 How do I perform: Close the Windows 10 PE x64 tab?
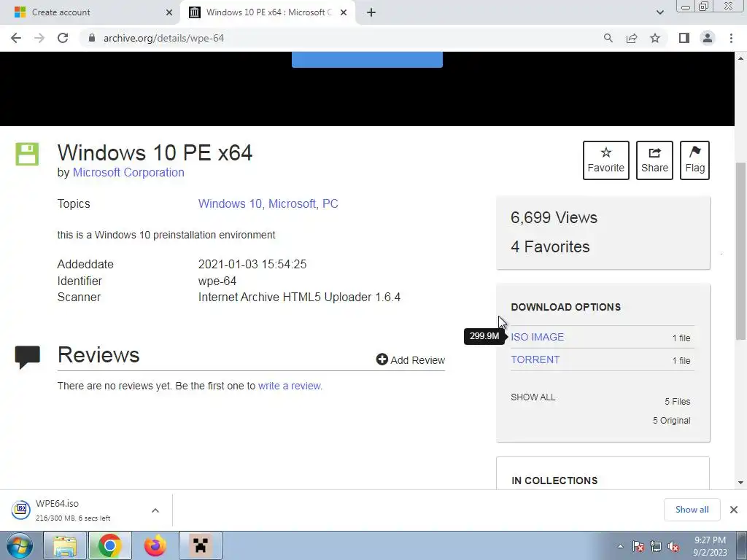click(344, 12)
